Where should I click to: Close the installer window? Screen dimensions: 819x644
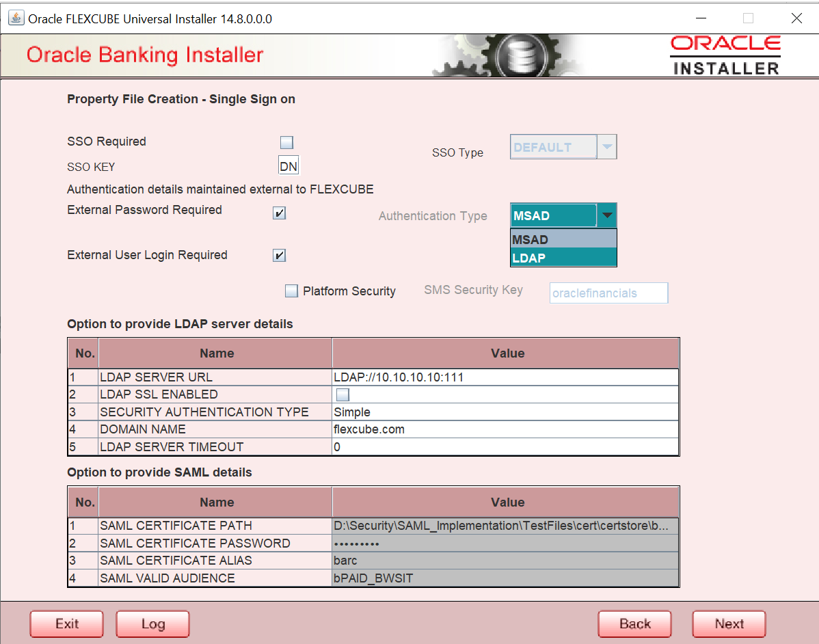(x=796, y=18)
